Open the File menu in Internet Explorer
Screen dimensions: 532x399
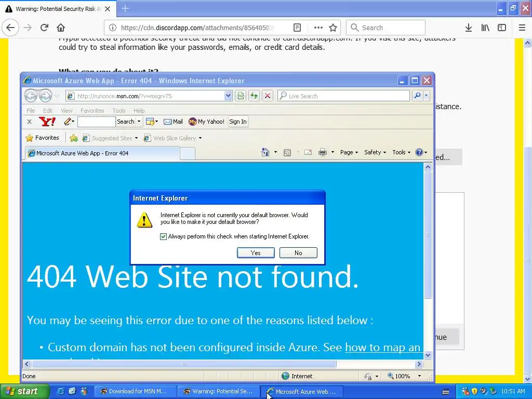(x=31, y=111)
